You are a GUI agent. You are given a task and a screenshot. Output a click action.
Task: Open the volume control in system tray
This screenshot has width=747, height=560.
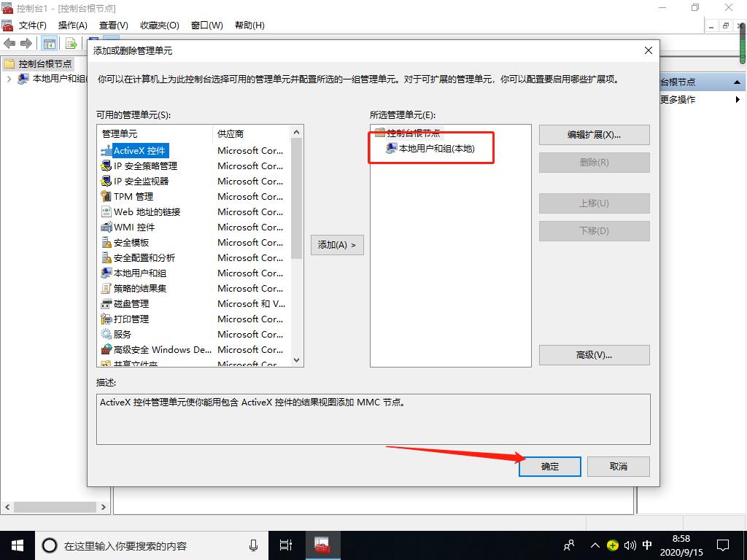click(629, 545)
